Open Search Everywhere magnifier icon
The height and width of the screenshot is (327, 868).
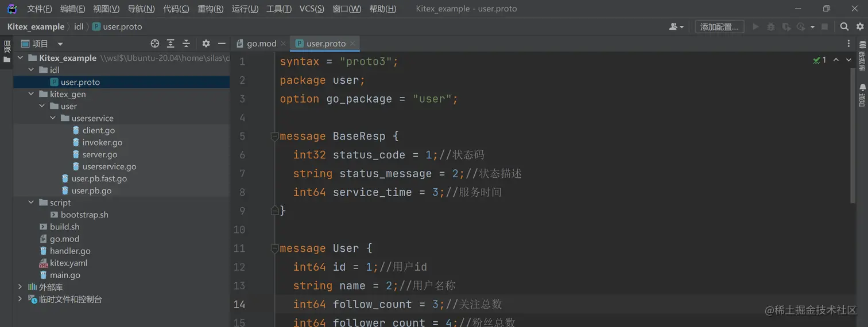[844, 26]
